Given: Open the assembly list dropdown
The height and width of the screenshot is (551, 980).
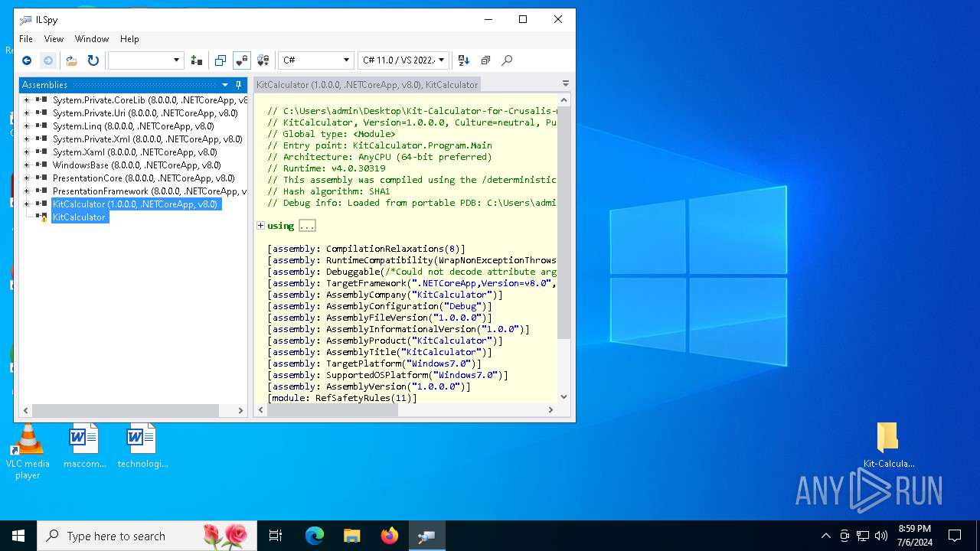Looking at the screenshot, I should [145, 60].
